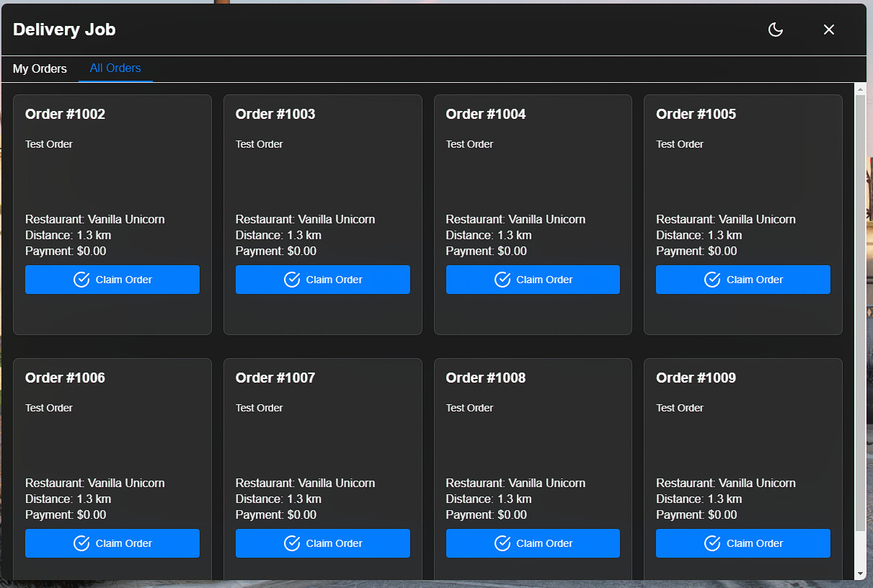Claim Order #1009

tap(743, 543)
